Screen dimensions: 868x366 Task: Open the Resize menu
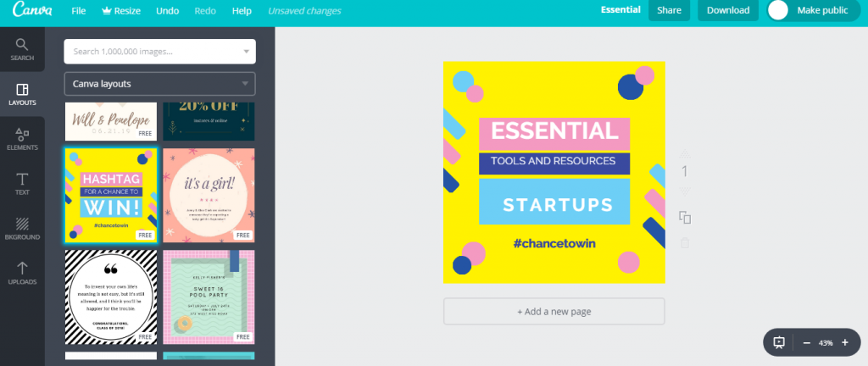coord(122,11)
